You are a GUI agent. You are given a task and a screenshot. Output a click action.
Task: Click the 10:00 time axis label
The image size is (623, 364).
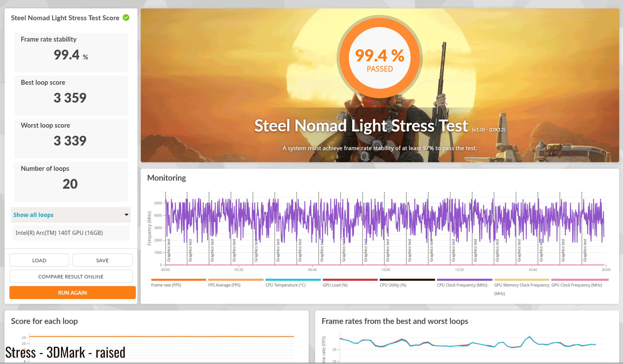click(x=386, y=270)
